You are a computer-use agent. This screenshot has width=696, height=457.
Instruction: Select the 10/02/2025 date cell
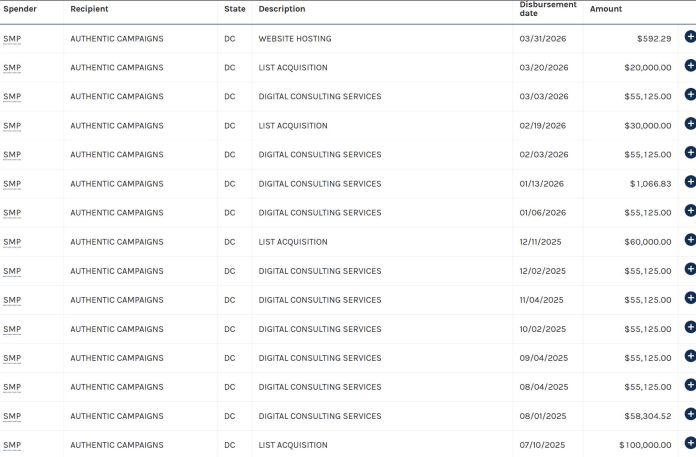[543, 330]
